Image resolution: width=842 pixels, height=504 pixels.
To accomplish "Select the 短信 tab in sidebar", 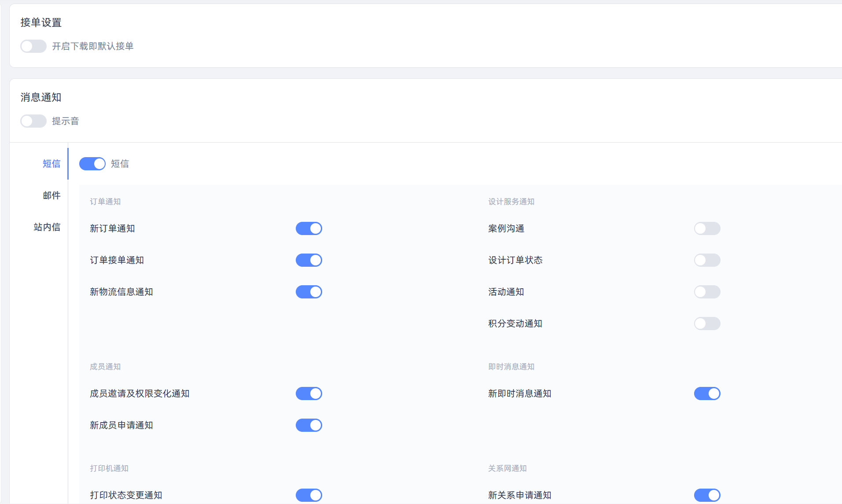I will 51,164.
